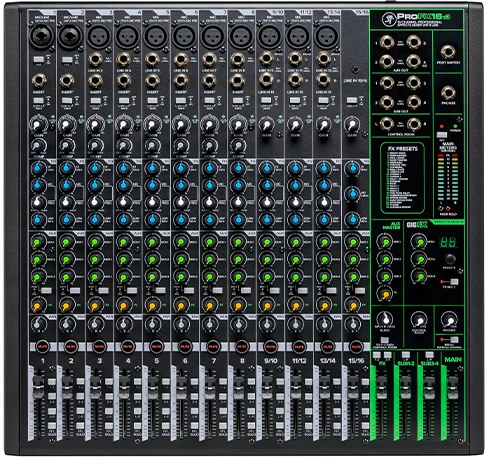
Task: Click the channel 5 high EQ blue knob
Action: (x=152, y=168)
